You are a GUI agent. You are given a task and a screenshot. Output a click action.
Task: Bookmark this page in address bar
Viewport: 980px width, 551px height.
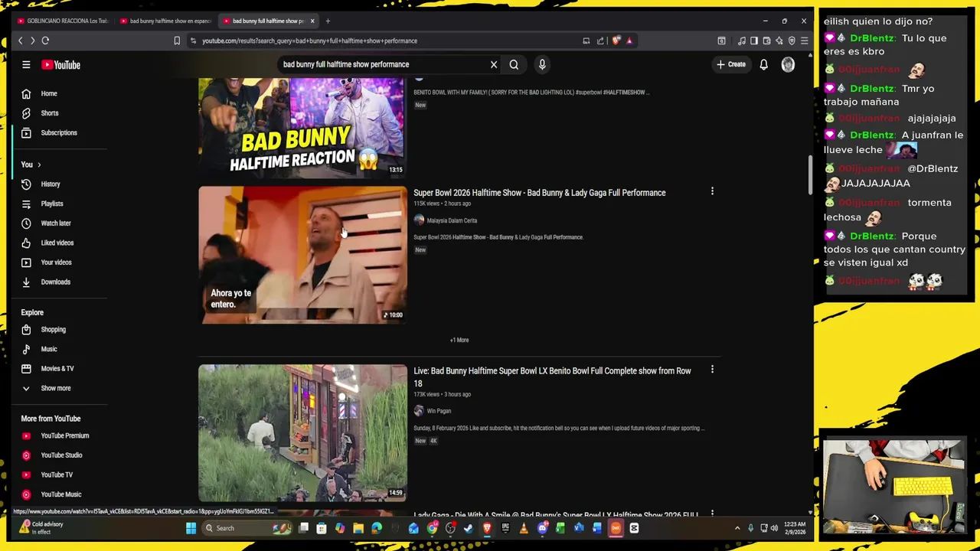coord(177,41)
